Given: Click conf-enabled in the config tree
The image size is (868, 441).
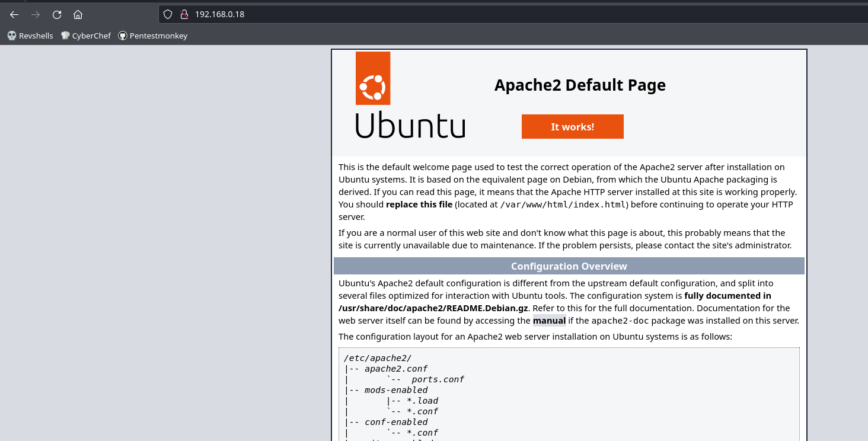Looking at the screenshot, I should pos(396,422).
